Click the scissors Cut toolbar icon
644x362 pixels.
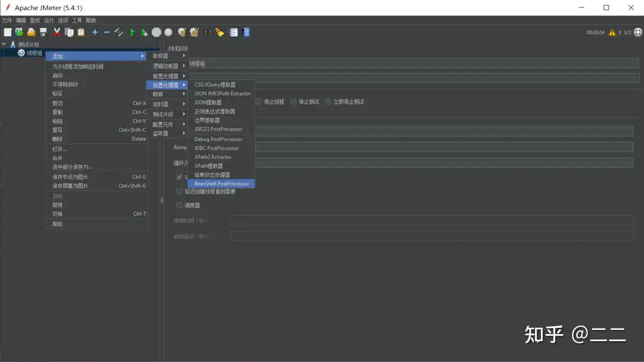(57, 32)
